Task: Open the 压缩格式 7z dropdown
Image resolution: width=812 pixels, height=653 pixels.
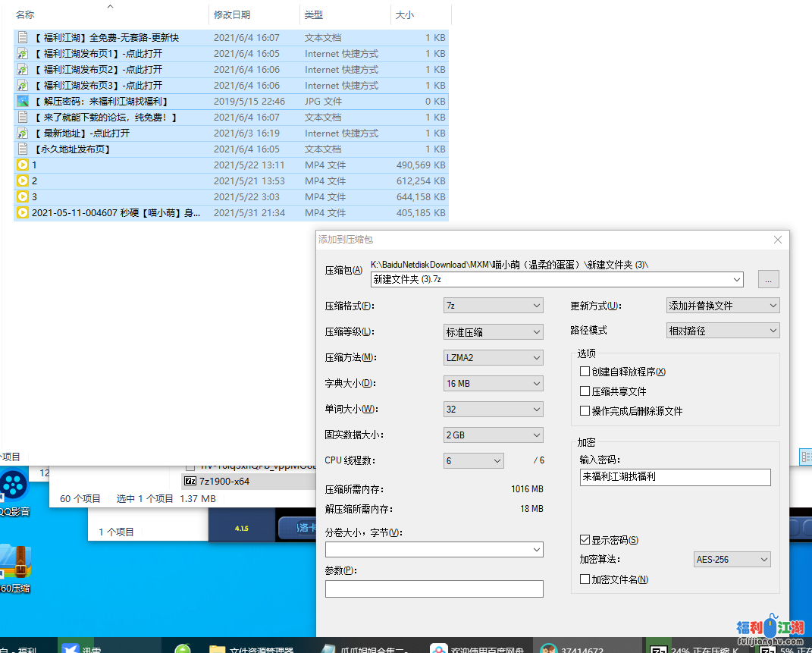Action: coord(494,306)
